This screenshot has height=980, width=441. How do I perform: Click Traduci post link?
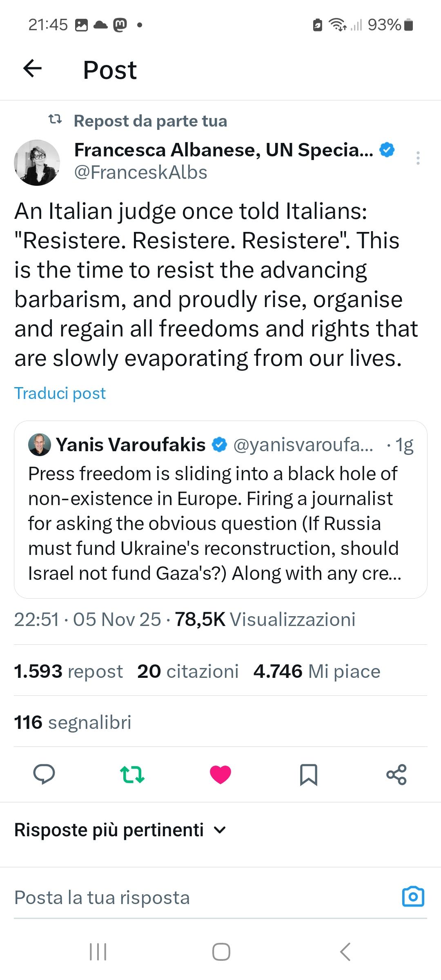coord(60,393)
